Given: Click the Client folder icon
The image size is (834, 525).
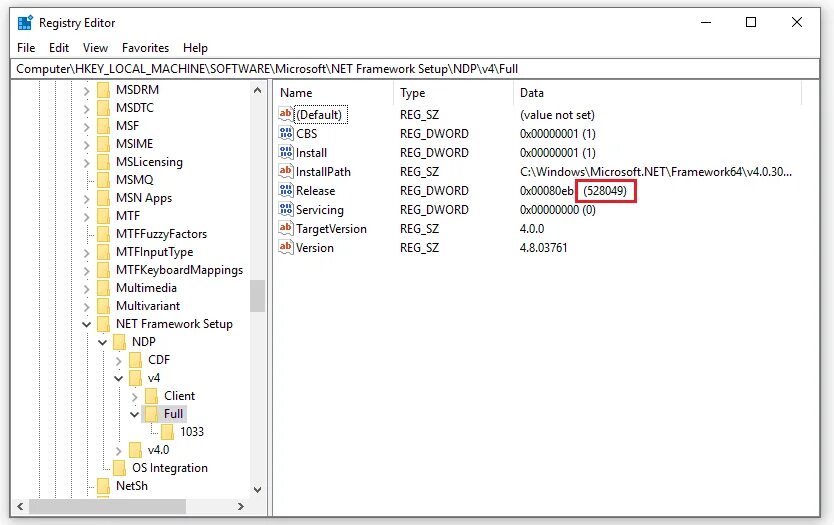Looking at the screenshot, I should pos(152,396).
